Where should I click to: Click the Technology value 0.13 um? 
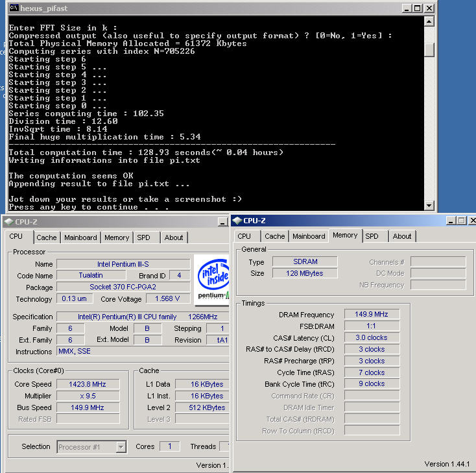(x=75, y=298)
